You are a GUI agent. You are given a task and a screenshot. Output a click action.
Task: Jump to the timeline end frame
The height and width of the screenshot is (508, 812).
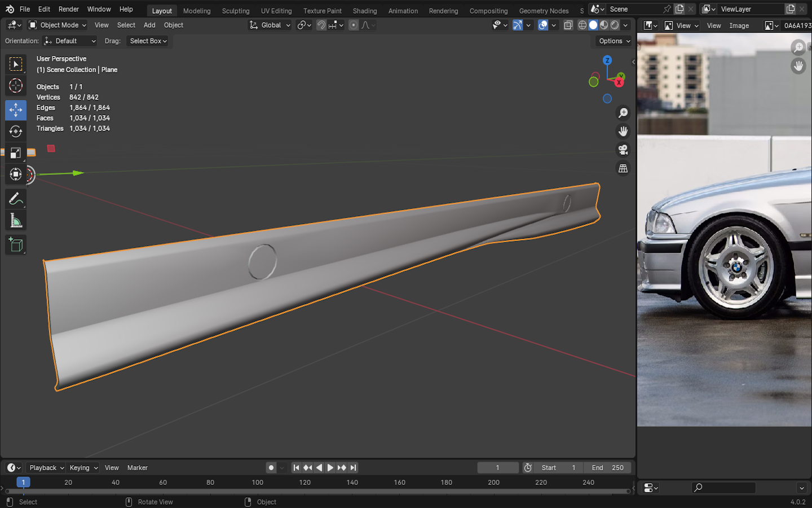click(353, 467)
